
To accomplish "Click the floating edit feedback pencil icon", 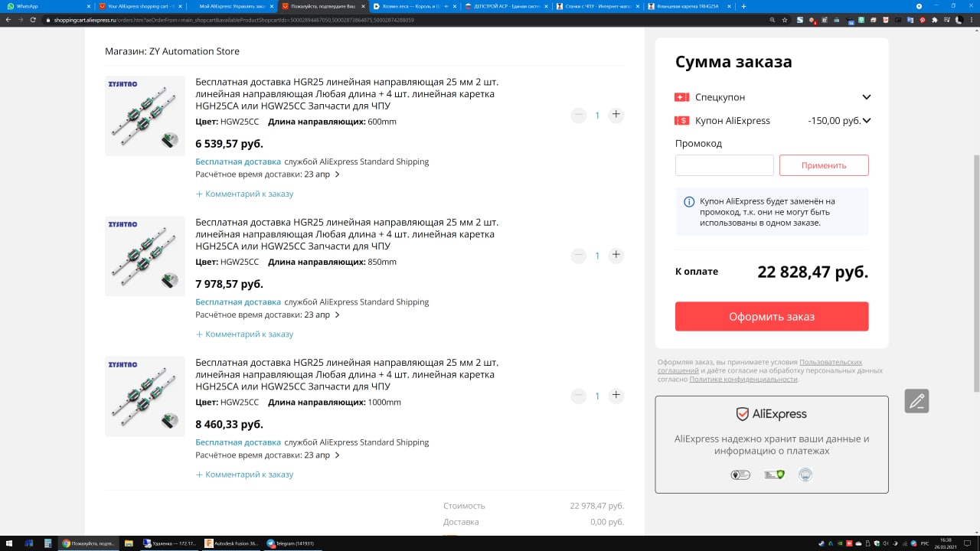I will coord(916,401).
